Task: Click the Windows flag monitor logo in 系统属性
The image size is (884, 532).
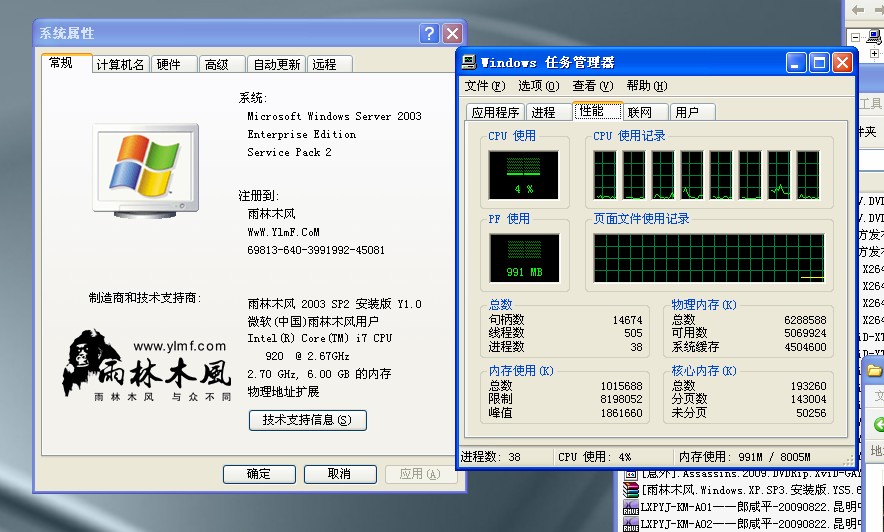Action: click(146, 170)
